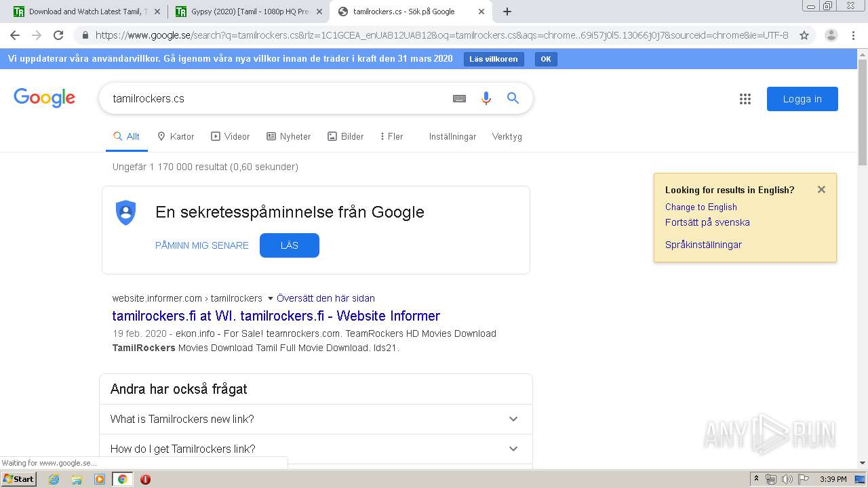This screenshot has height=488, width=868.
Task: Bookmark this page with star icon
Action: (x=804, y=35)
